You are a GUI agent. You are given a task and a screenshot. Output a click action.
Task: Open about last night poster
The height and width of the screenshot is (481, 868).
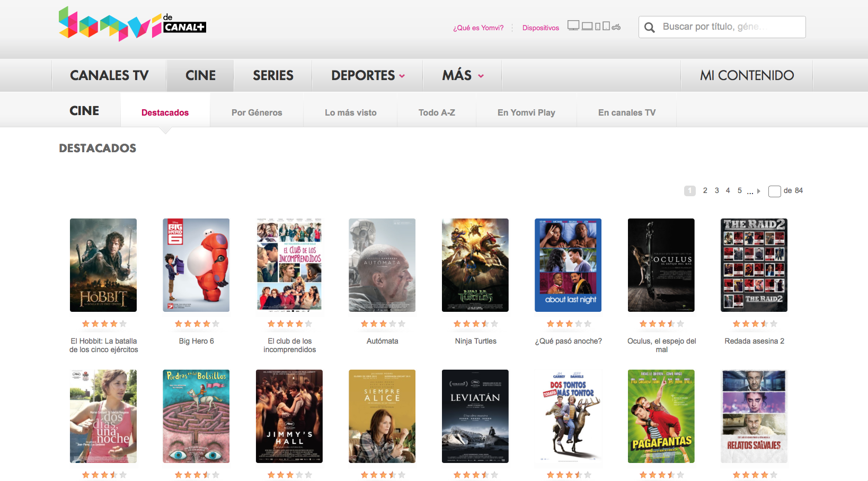click(568, 265)
